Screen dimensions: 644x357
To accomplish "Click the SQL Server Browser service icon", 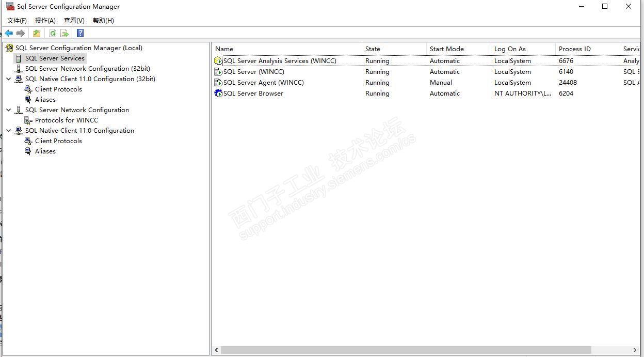I will tap(218, 94).
